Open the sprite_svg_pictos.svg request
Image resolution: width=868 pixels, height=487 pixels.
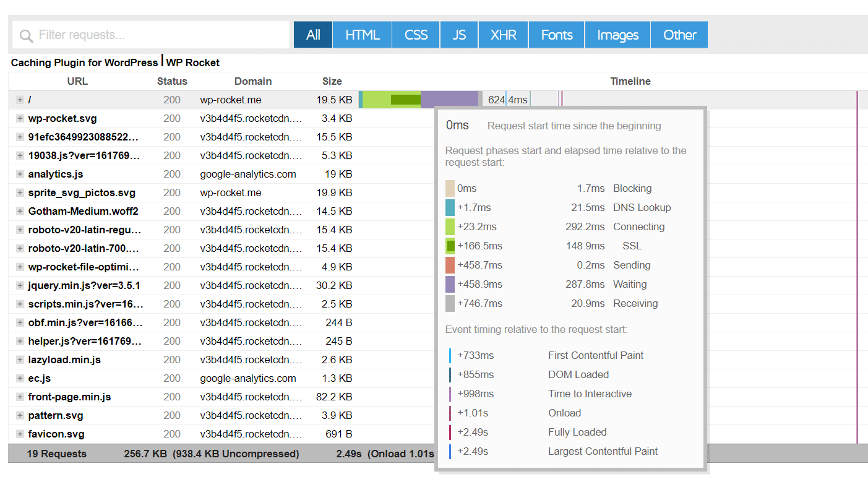pos(82,193)
